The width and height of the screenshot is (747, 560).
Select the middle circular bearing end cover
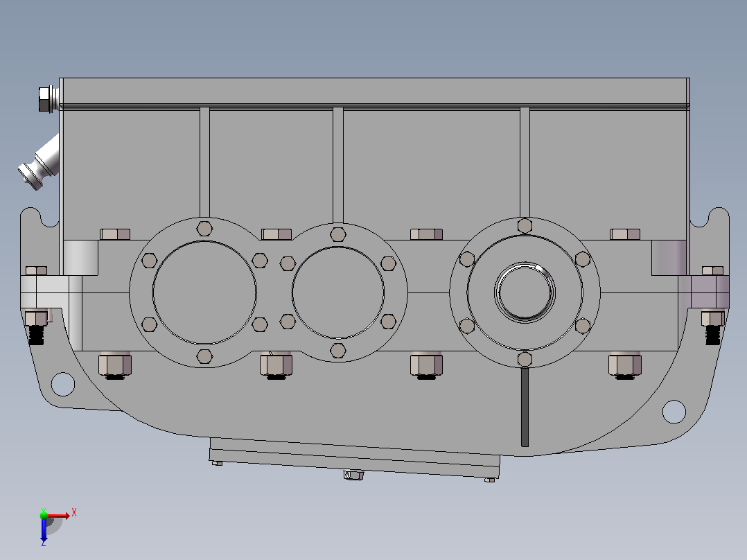(338, 292)
